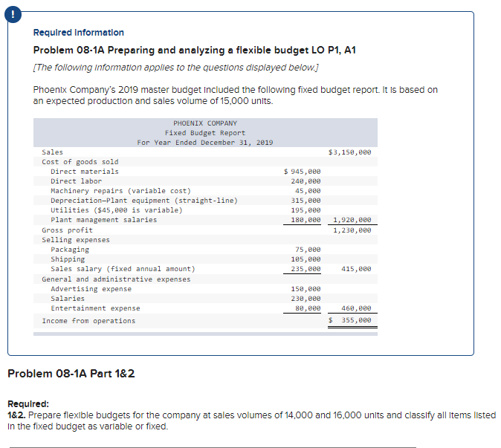Click the 315,000 depreciation amount
The width and height of the screenshot is (501, 448).
coord(306,201)
